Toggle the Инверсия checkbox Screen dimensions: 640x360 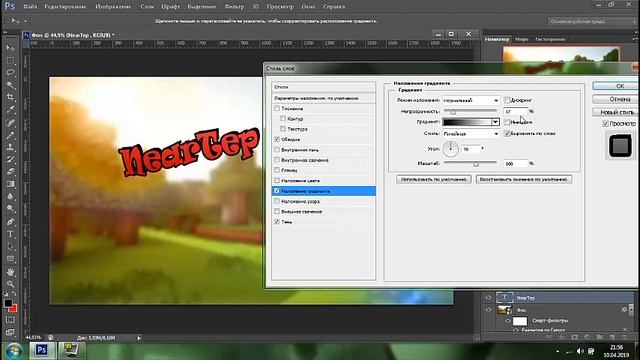(x=507, y=122)
